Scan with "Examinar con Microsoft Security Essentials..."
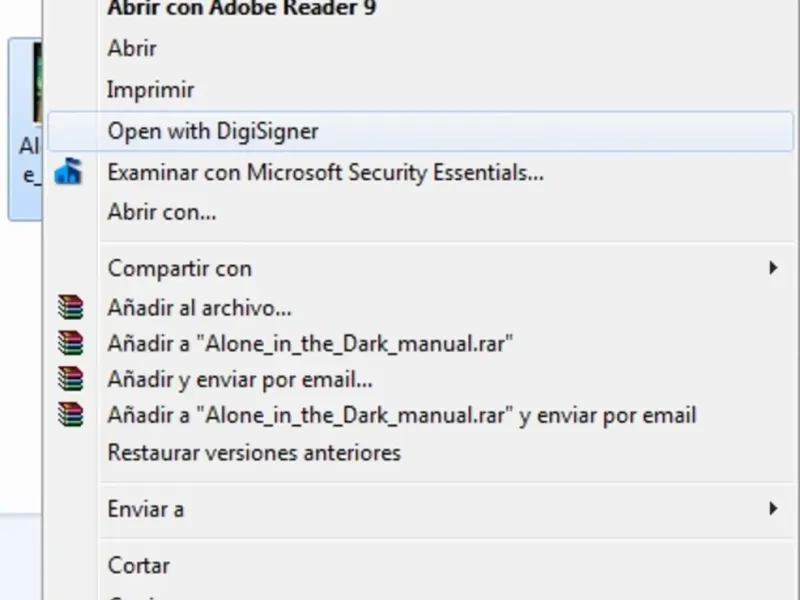Viewport: 800px width, 600px height. pos(325,172)
